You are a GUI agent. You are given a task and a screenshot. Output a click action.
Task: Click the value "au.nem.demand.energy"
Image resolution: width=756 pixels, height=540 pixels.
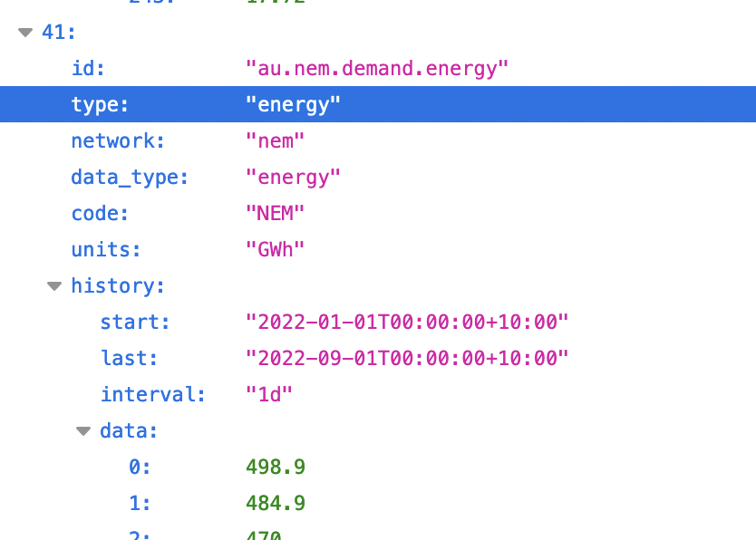(x=376, y=68)
